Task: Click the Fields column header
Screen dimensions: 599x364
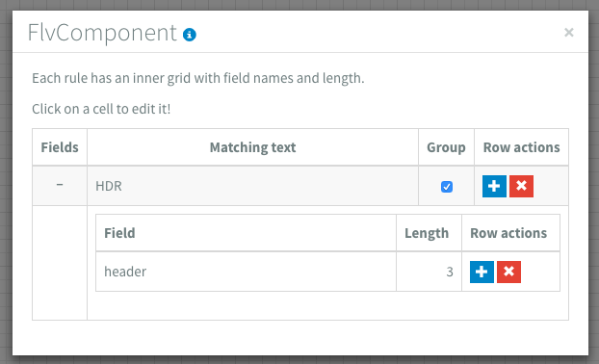Action: coord(60,147)
